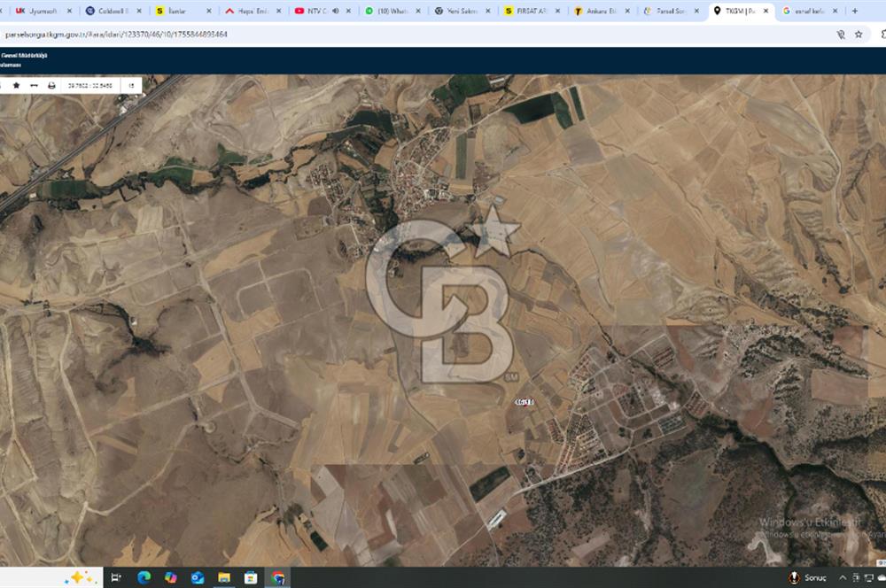Switch to the WhatsApp tab
Screen dimensions: 886x588
click(x=392, y=11)
